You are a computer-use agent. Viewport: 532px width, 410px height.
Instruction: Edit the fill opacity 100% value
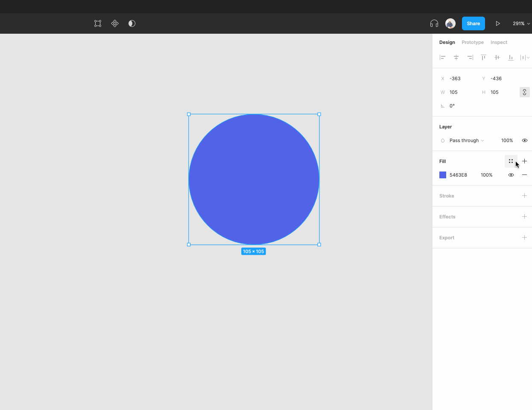[487, 175]
